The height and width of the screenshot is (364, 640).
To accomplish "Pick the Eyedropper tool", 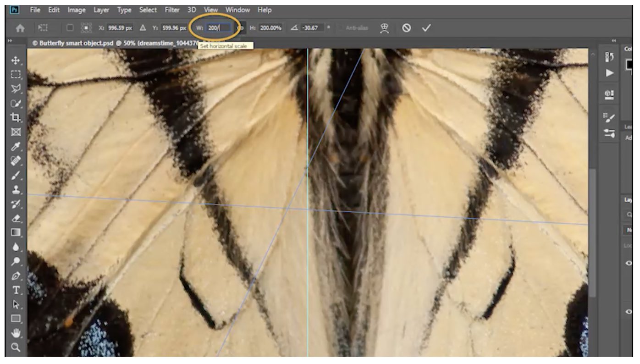I will (16, 146).
